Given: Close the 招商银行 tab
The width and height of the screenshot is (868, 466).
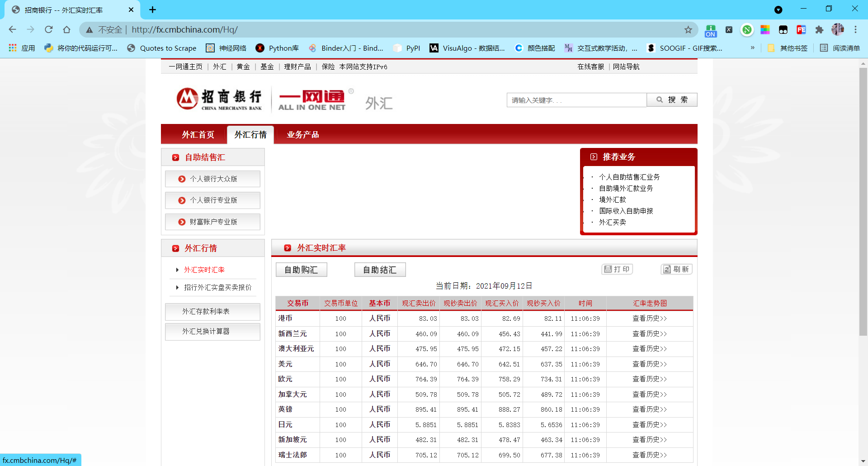Looking at the screenshot, I should point(131,10).
